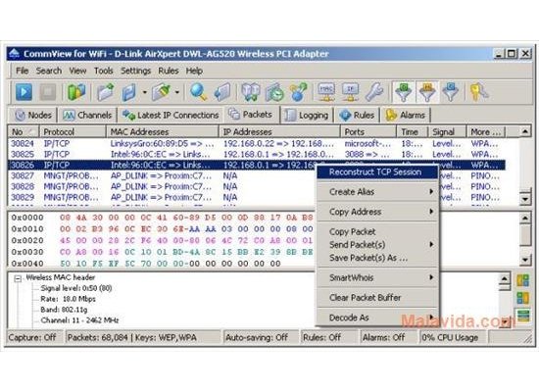Viewport: 539px width, 392px height.
Task: Expand the Decode As submenu
Action: point(377,318)
